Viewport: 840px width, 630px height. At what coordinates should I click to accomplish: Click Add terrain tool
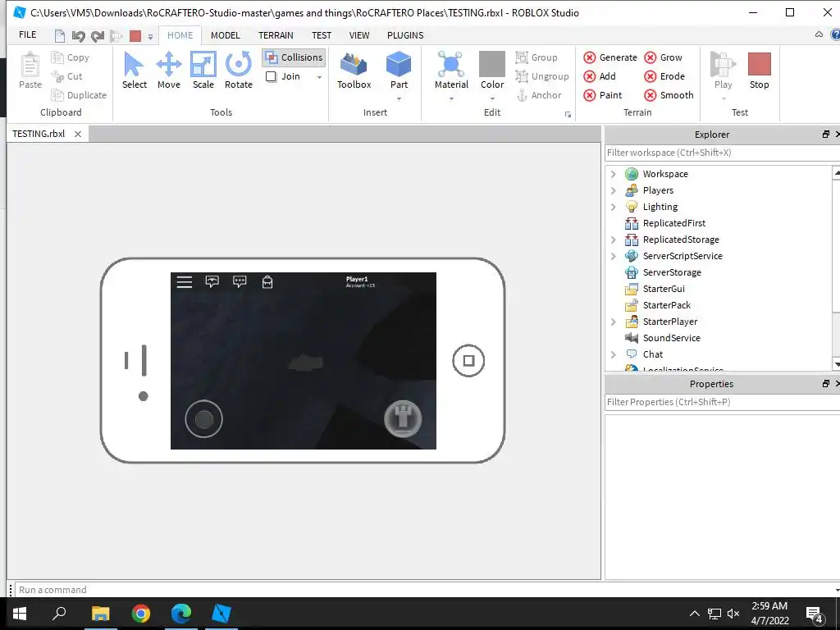[x=600, y=76]
